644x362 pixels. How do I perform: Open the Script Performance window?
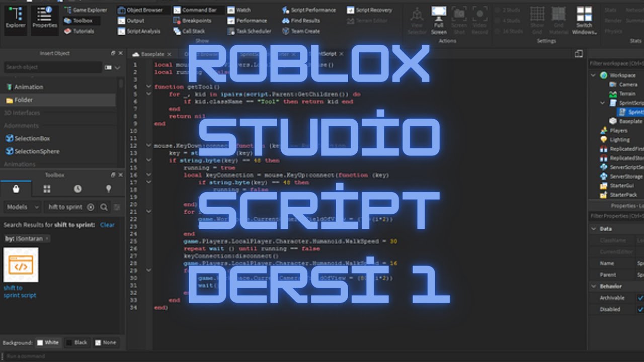click(309, 10)
